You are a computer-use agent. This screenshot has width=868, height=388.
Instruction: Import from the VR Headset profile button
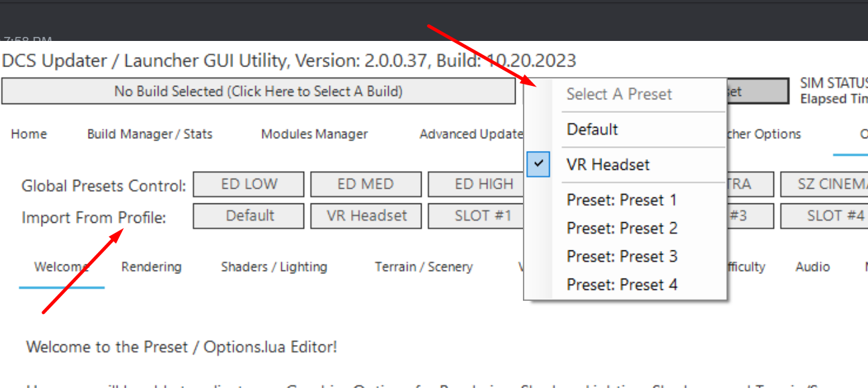click(x=366, y=216)
